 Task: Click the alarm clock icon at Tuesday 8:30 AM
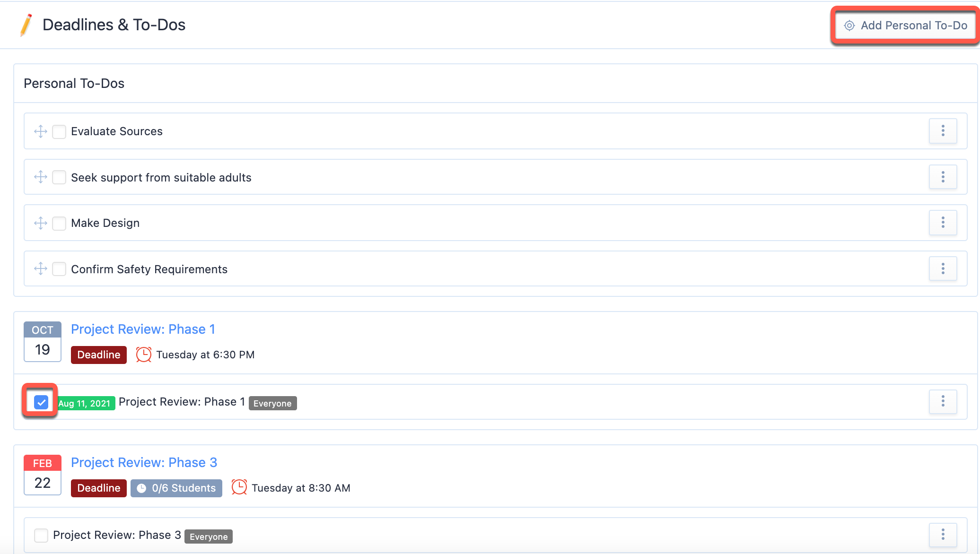tap(239, 487)
